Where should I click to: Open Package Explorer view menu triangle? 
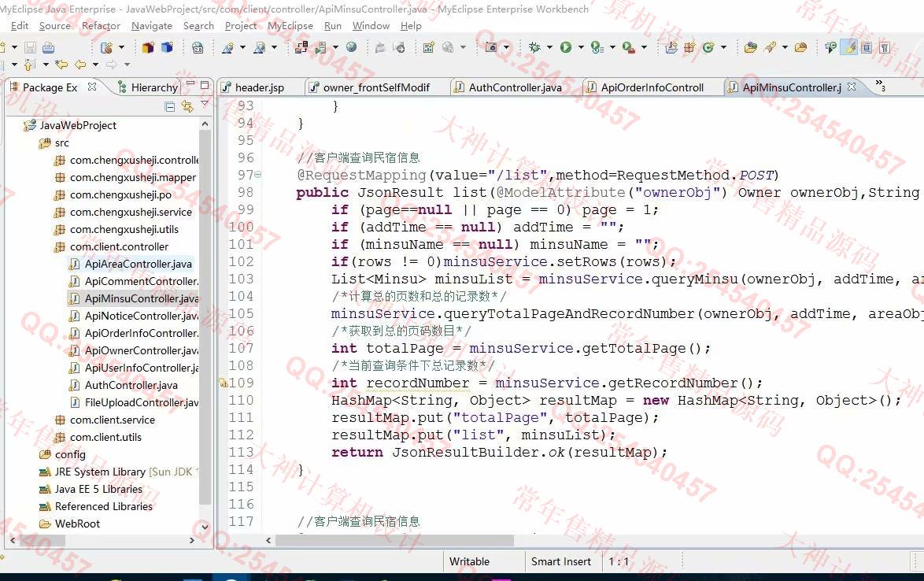point(205,104)
